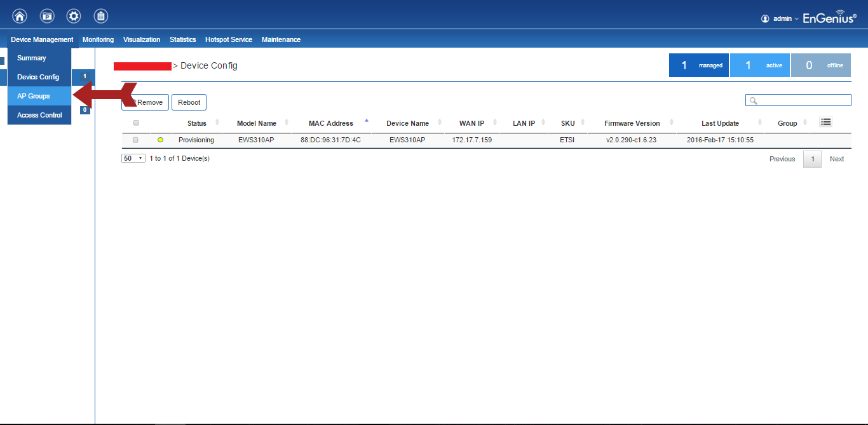
Task: Sort the table by Firmware Version column
Action: pos(632,123)
